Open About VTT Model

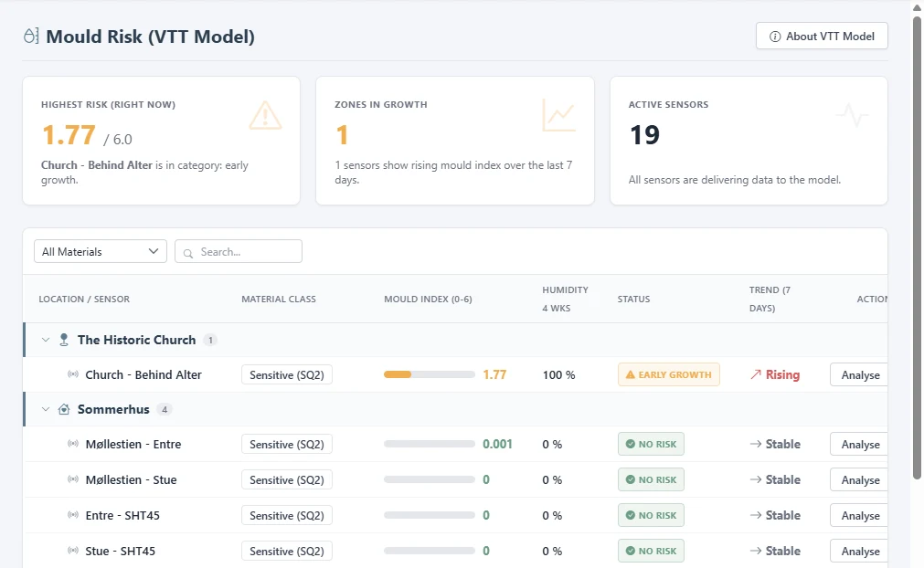point(822,36)
